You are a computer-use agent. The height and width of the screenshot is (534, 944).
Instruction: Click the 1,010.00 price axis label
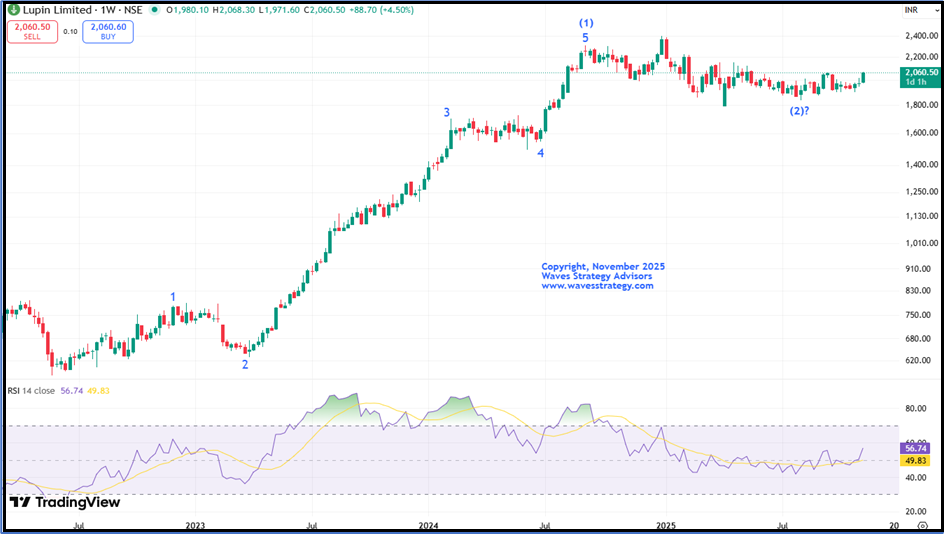point(921,243)
